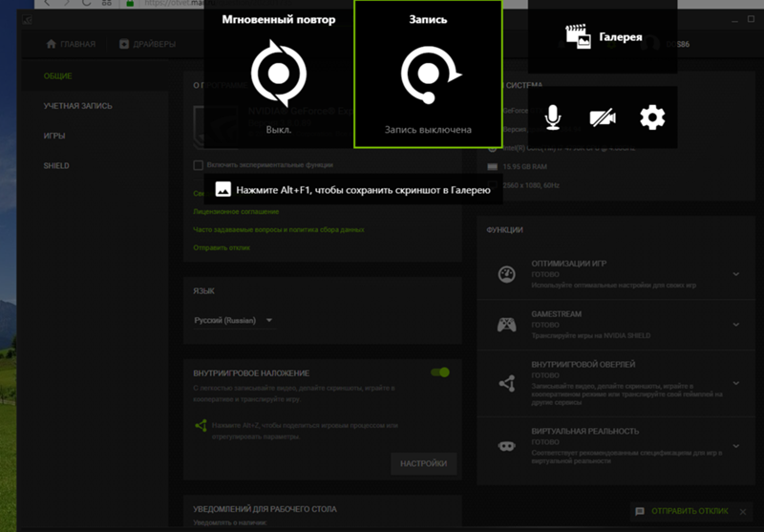Image resolution: width=764 pixels, height=532 pixels.
Task: Enable the экспериментальные функции checkbox
Action: tap(198, 165)
